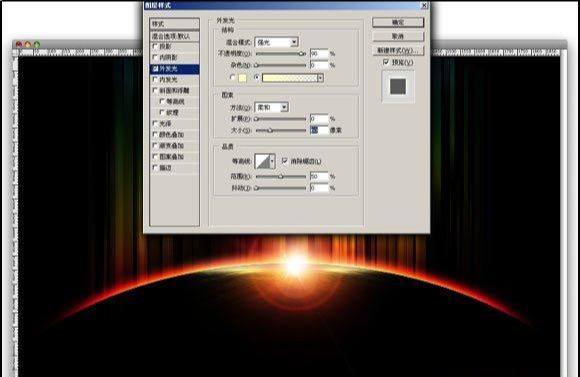The height and width of the screenshot is (377, 580).
Task: Toggle the 消除锯齿 (Anti-aliased) checkbox
Action: [284, 161]
